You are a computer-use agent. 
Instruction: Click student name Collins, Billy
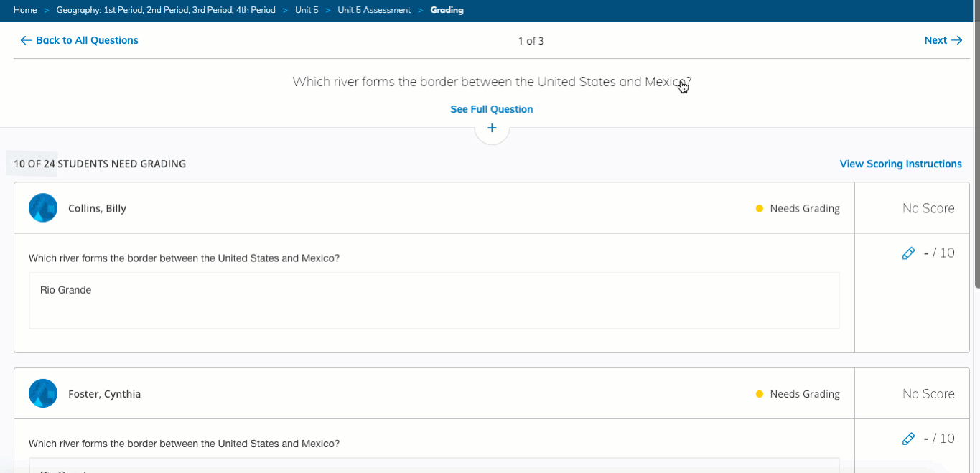(x=97, y=209)
